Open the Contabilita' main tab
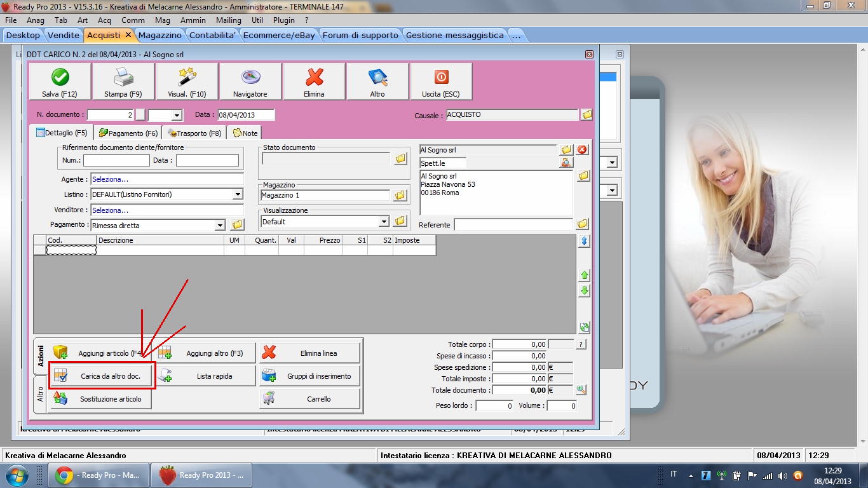Viewport: 868px width, 488px height. (x=213, y=35)
